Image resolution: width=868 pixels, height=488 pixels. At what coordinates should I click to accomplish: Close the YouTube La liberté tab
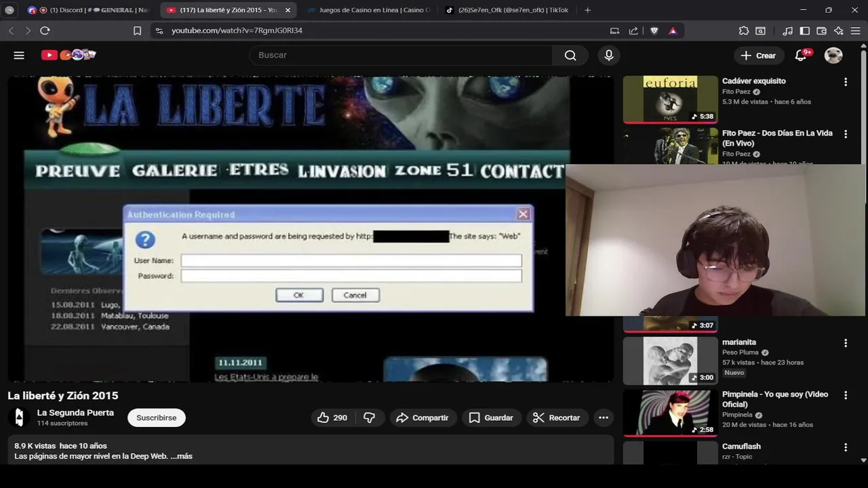(288, 10)
